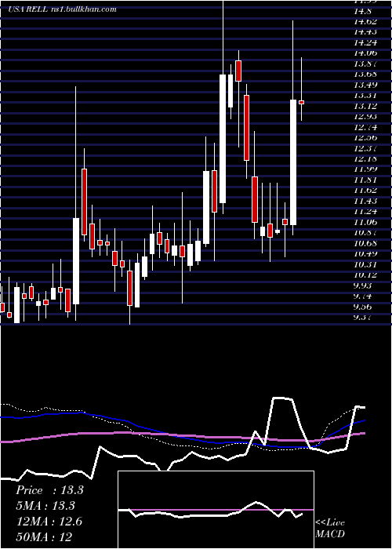Click the 10.49 price axis label

click(365, 254)
